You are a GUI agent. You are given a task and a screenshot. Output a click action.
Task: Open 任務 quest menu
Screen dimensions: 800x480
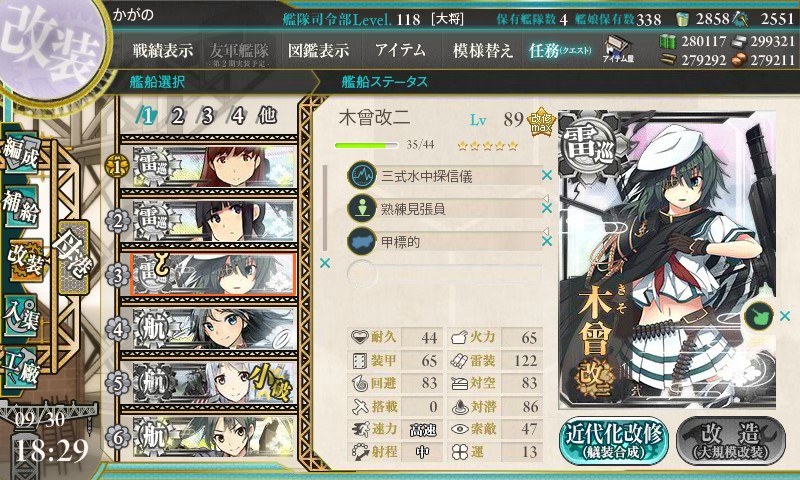click(560, 50)
